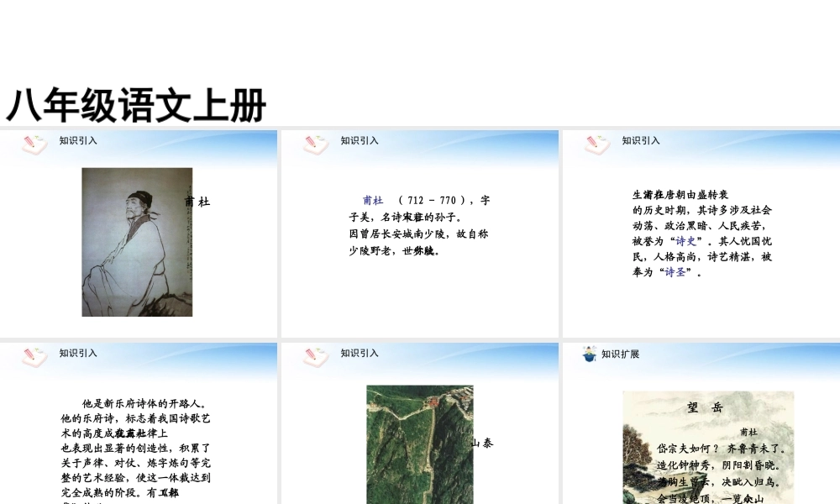This screenshot has width=840, height=504.
Task: Click the blue 诗史 link text
Action: pyautogui.click(x=685, y=241)
